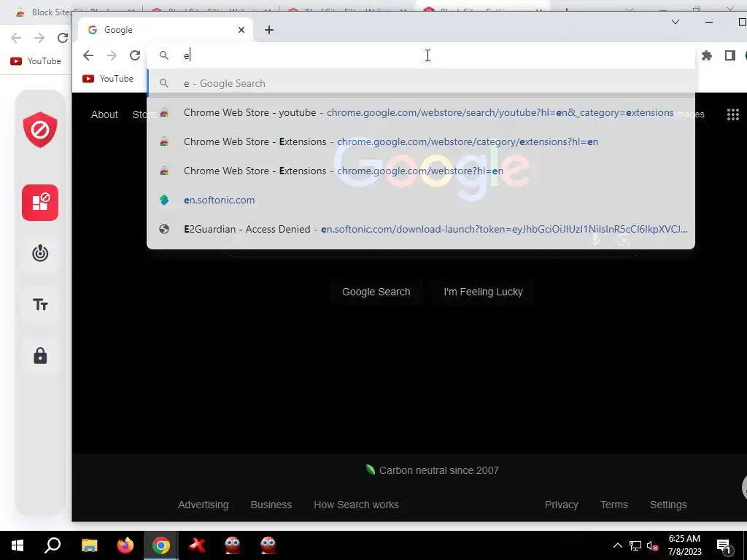Click the forward arrow in the front Chrome window
747x560 pixels.
112,55
